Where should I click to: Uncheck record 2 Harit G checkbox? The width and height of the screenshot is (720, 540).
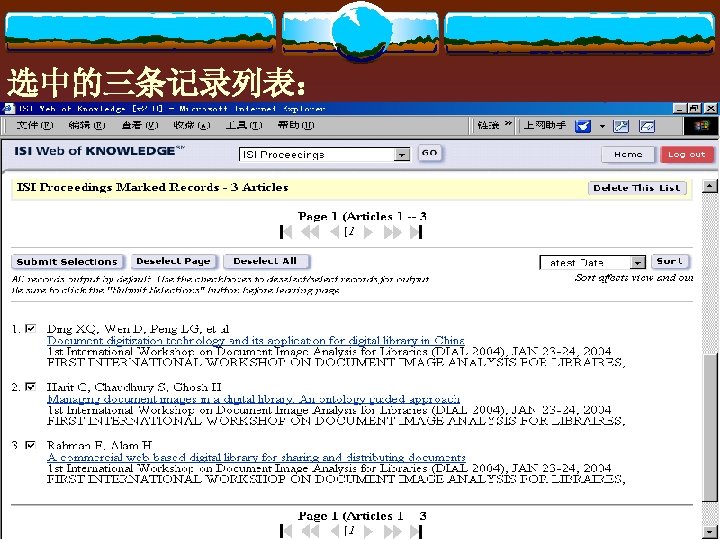click(30, 387)
